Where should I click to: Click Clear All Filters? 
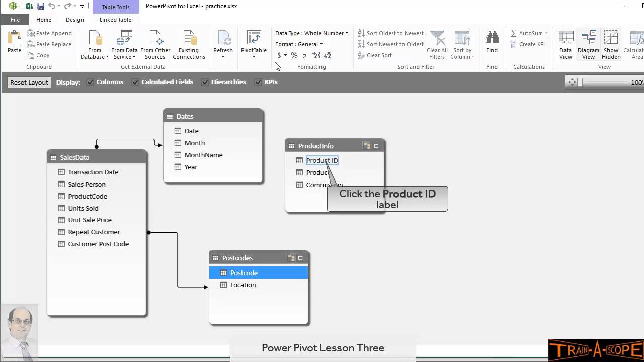point(437,45)
